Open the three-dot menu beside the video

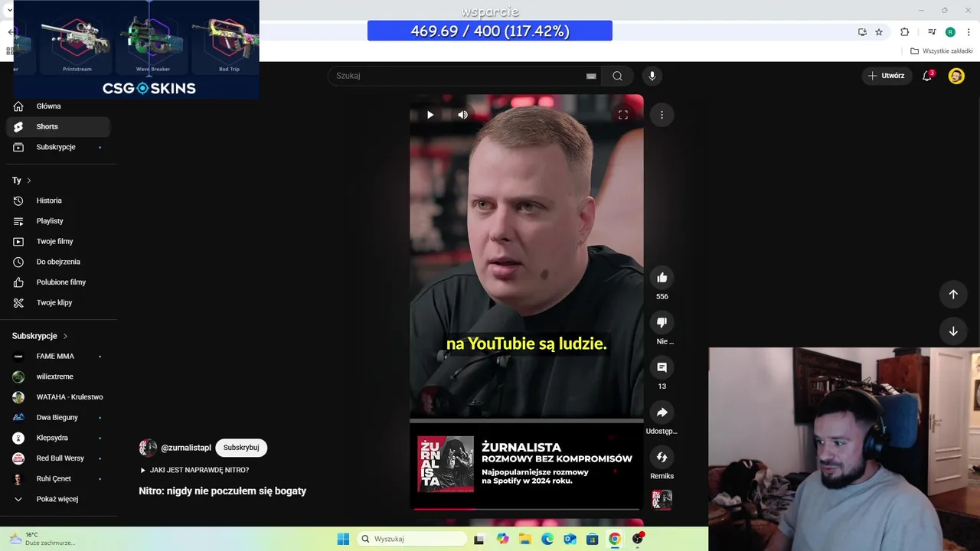pos(661,115)
